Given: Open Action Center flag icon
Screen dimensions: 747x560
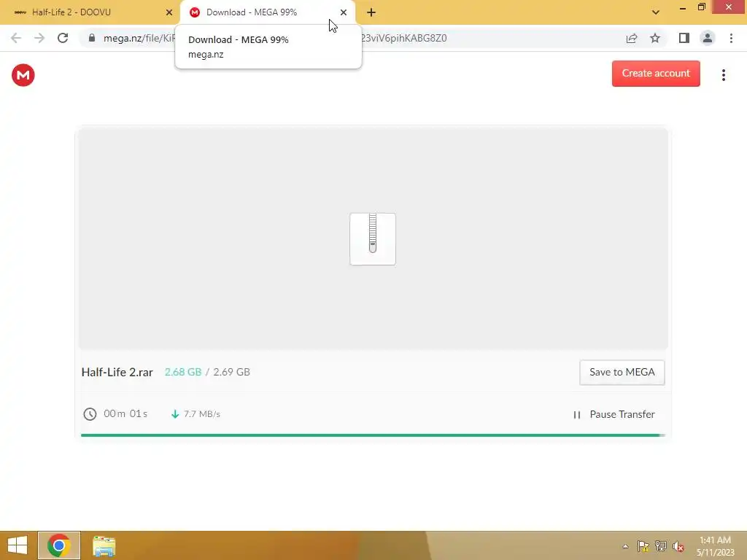Looking at the screenshot, I should [x=643, y=546].
